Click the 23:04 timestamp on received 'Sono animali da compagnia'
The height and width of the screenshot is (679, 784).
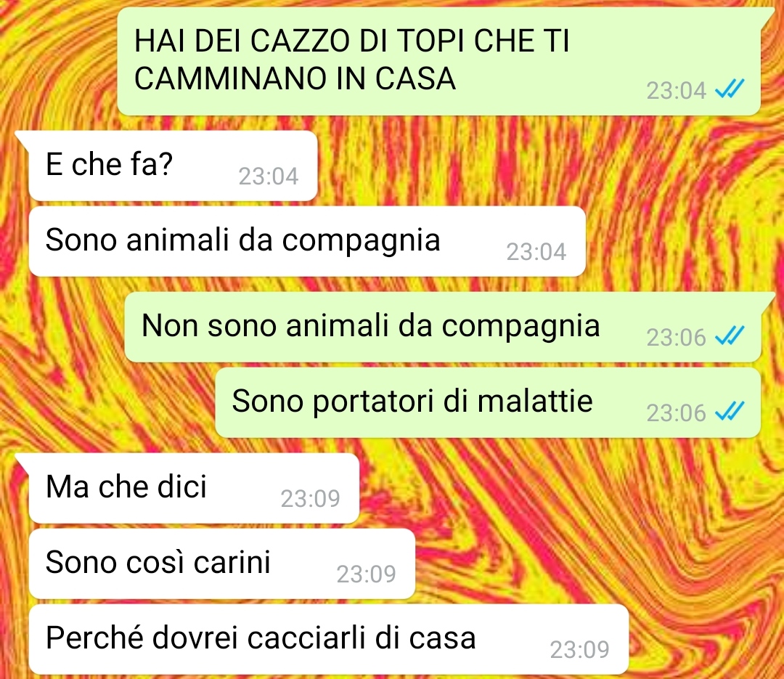(536, 252)
